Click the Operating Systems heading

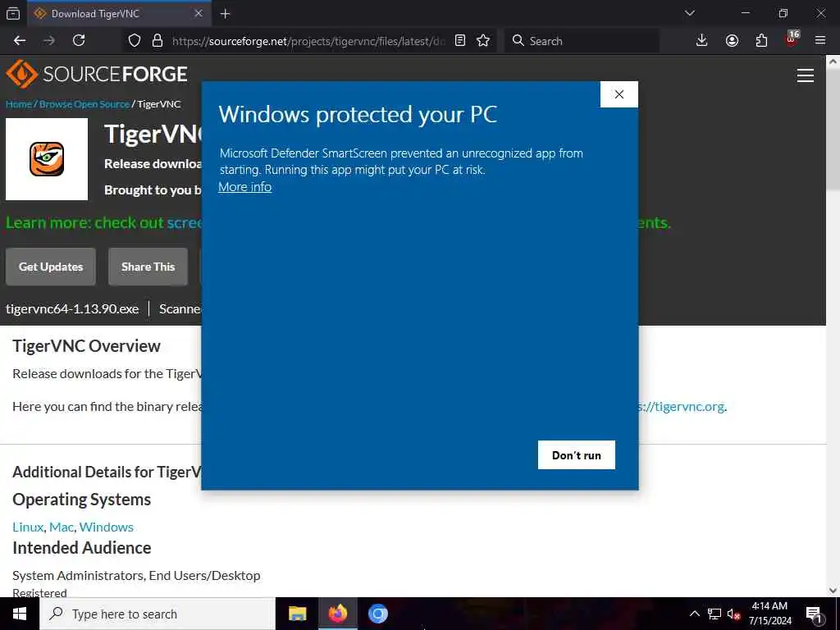[x=81, y=500]
